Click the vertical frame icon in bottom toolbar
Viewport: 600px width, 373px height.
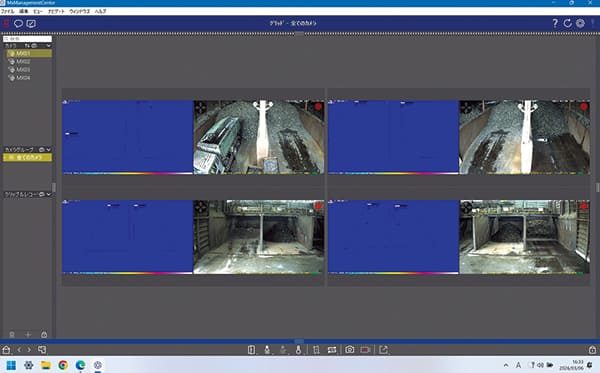click(x=316, y=350)
